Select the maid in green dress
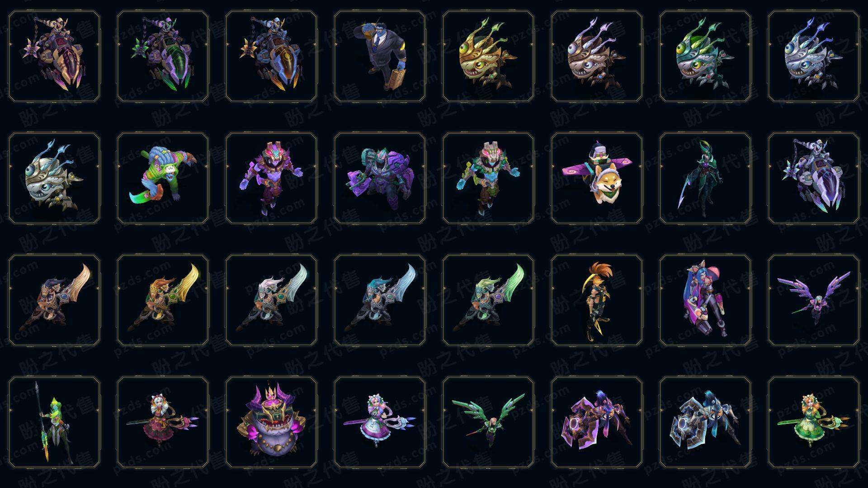Image resolution: width=868 pixels, height=488 pixels. [814, 422]
